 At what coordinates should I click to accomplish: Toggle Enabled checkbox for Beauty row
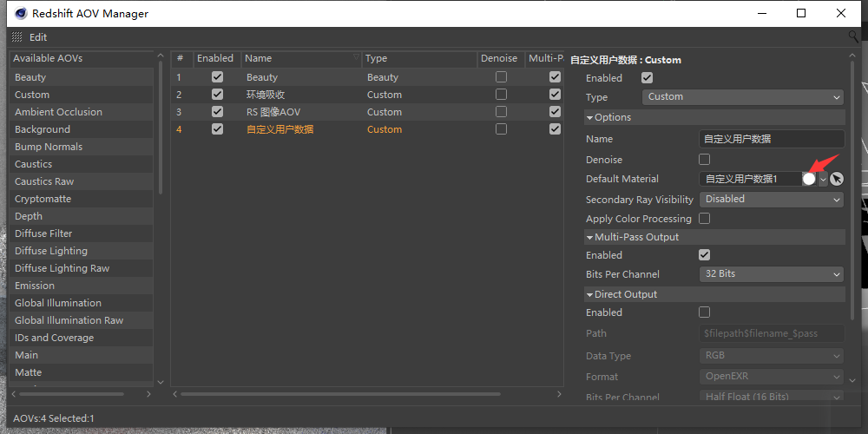point(217,77)
